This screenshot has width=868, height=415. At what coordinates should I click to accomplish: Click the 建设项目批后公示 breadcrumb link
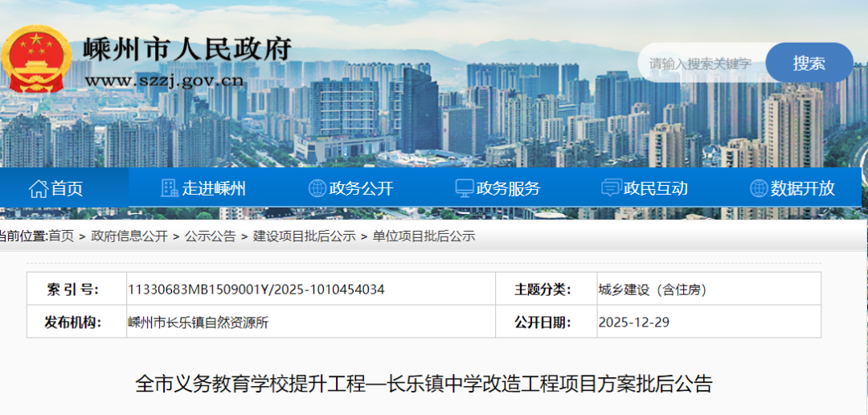tap(305, 236)
